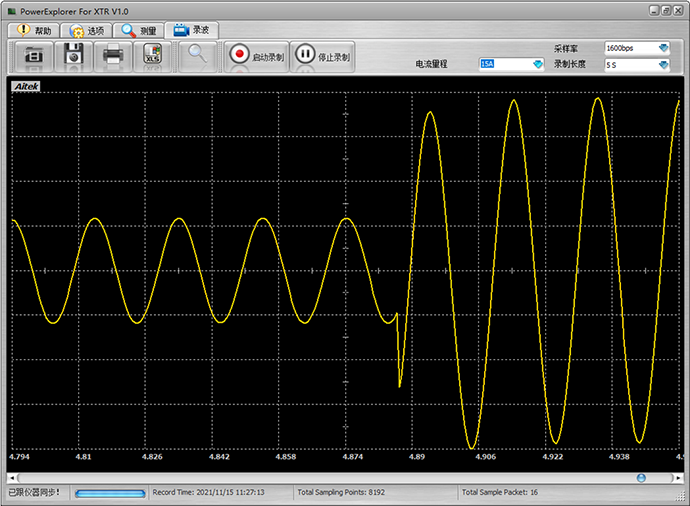Export data with the XLS icon
The image size is (690, 506).
(x=152, y=56)
